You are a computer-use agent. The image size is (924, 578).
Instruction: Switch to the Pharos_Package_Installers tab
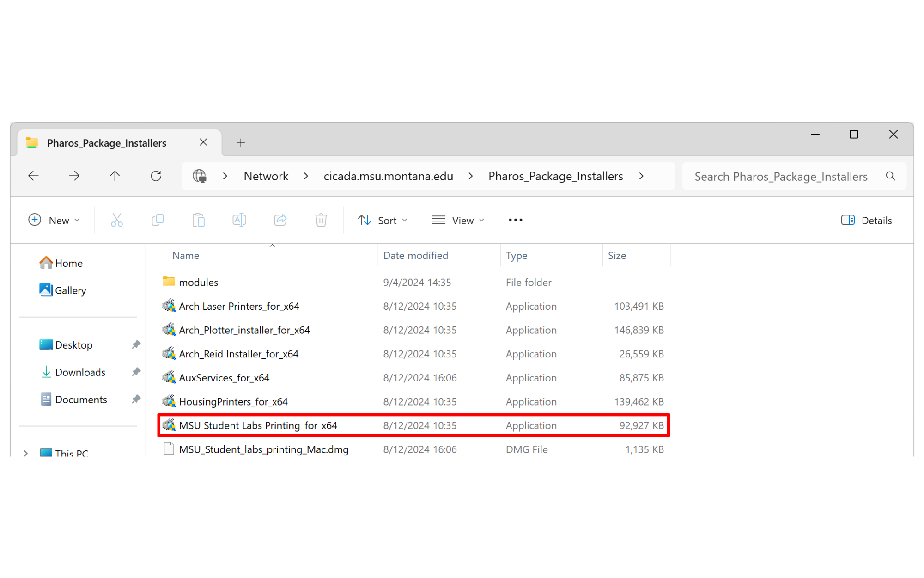[107, 143]
